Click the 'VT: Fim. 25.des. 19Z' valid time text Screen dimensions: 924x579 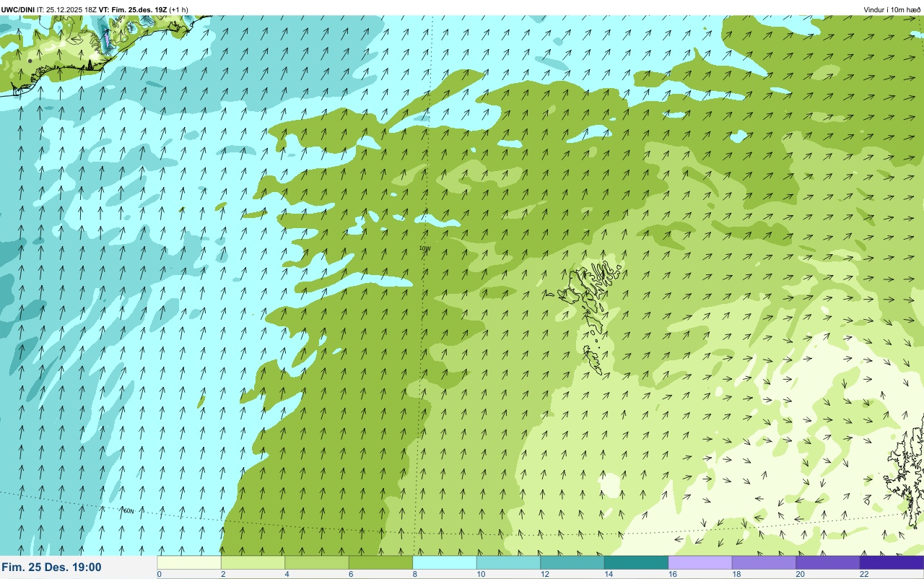(134, 9)
